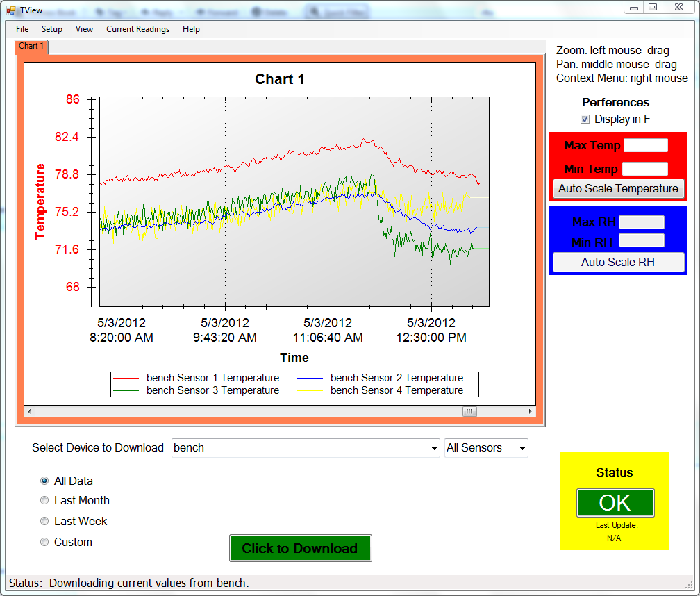Click the 68 temperature axis value

pyautogui.click(x=73, y=287)
